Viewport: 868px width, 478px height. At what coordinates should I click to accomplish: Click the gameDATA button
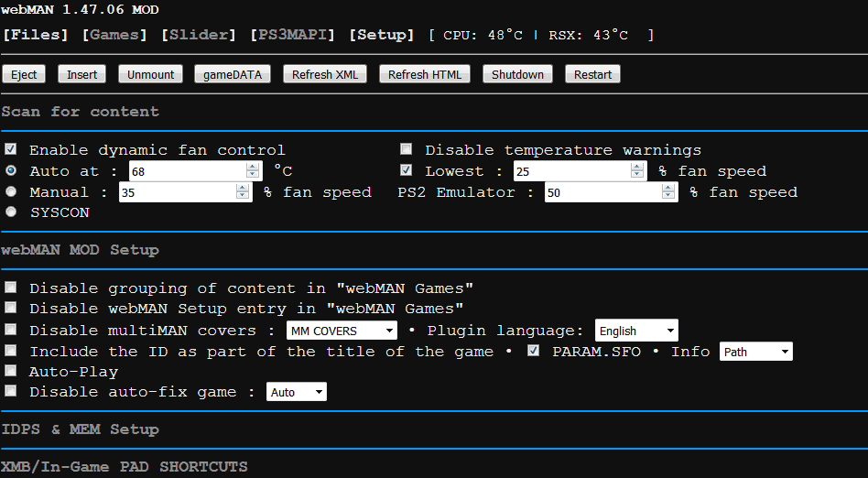pyautogui.click(x=233, y=74)
